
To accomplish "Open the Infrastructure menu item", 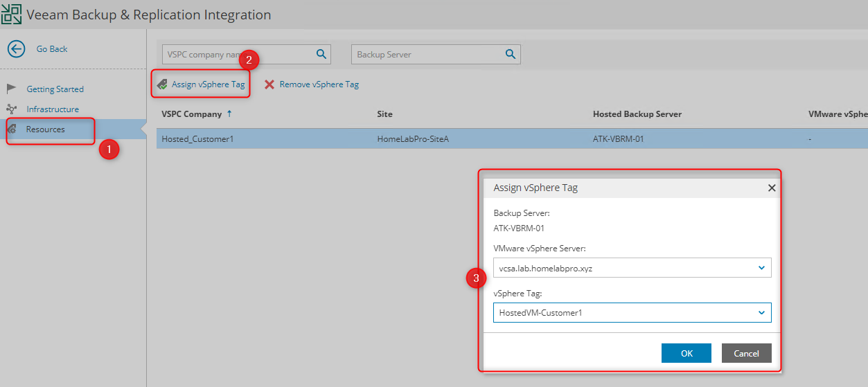I will point(53,109).
